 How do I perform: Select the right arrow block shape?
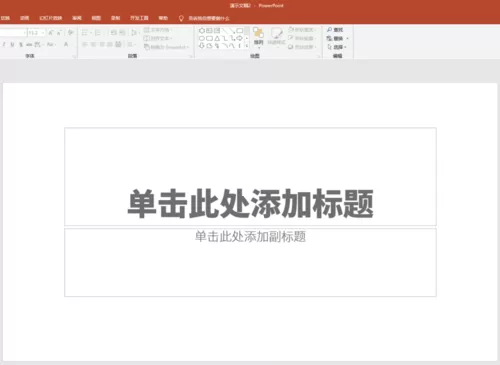[x=240, y=38]
